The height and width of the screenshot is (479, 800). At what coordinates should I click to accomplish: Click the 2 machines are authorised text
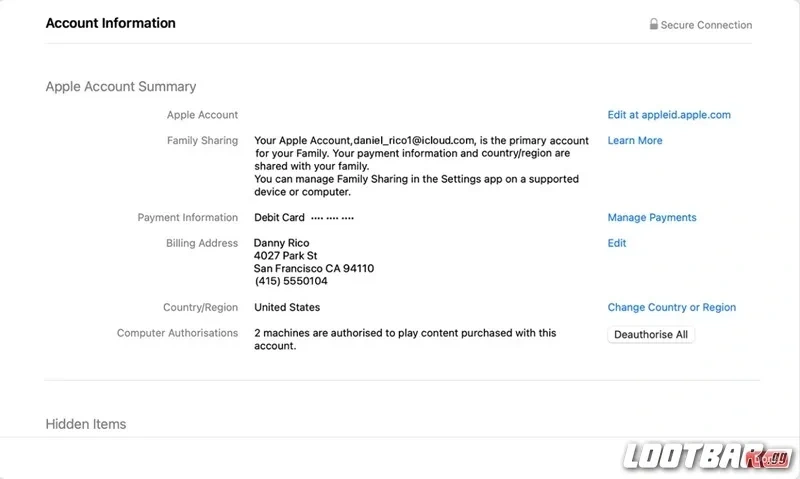405,339
